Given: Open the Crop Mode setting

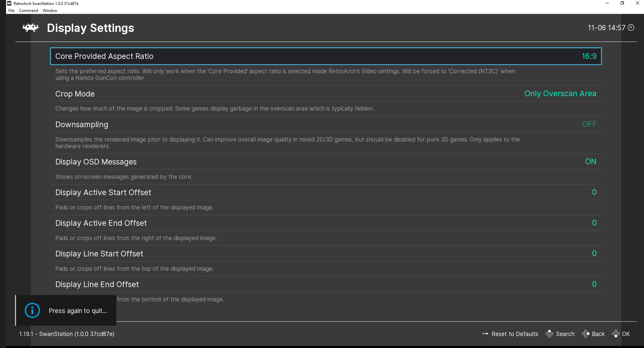Looking at the screenshot, I should (x=326, y=94).
